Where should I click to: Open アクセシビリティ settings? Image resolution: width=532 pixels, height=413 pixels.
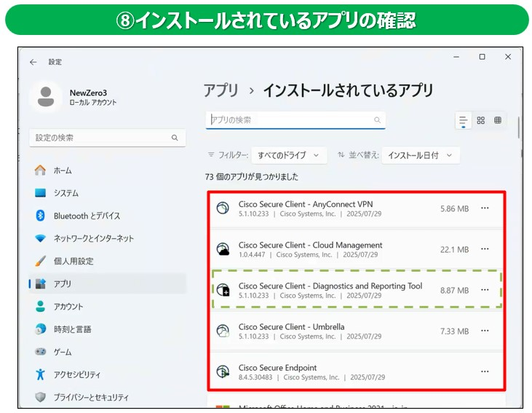[x=108, y=374]
